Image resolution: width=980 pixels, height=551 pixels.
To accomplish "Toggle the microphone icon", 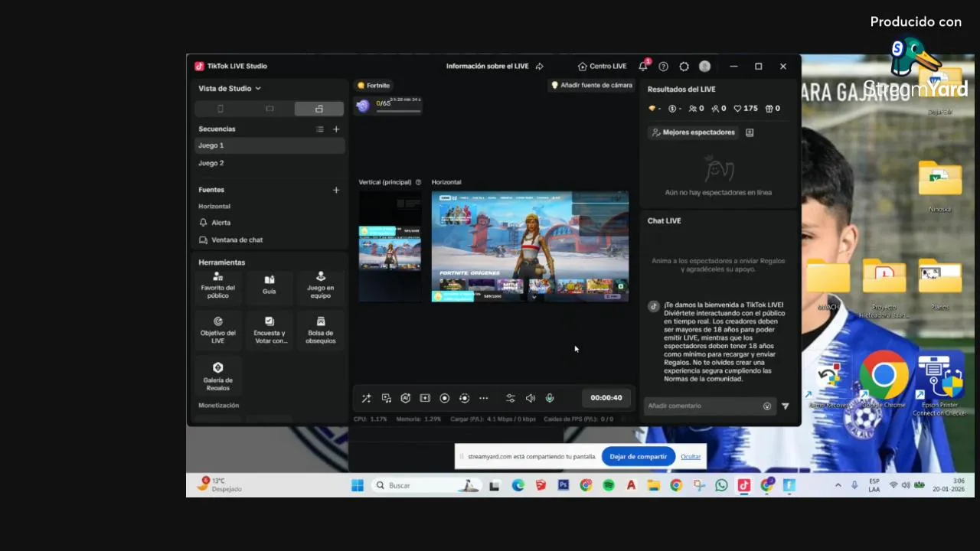I will (x=550, y=398).
